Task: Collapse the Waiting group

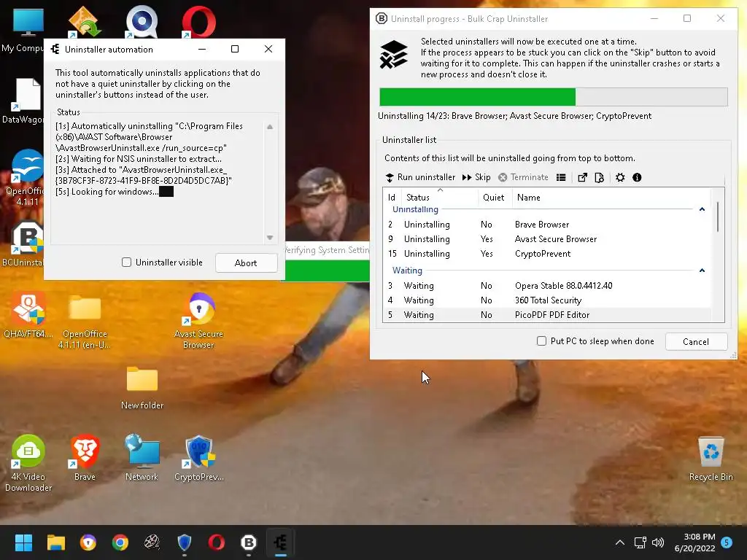Action: point(702,270)
